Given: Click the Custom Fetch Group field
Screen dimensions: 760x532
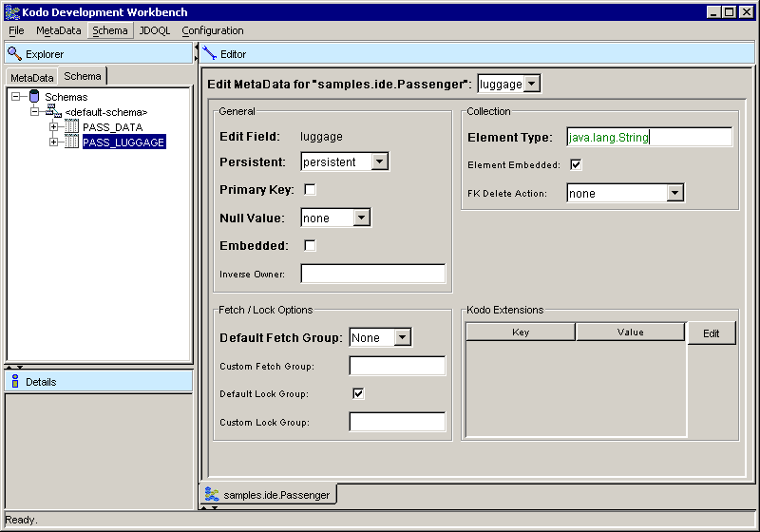Looking at the screenshot, I should pos(397,366).
